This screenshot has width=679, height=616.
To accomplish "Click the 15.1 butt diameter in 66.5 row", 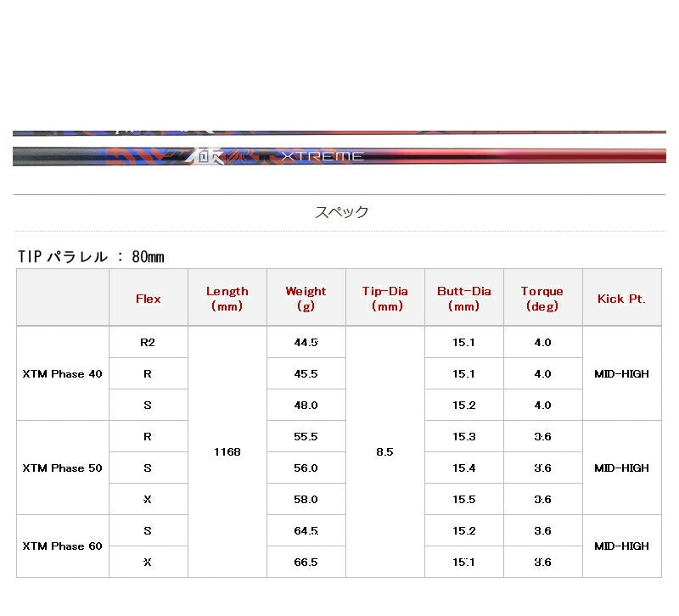I will coord(463,563).
